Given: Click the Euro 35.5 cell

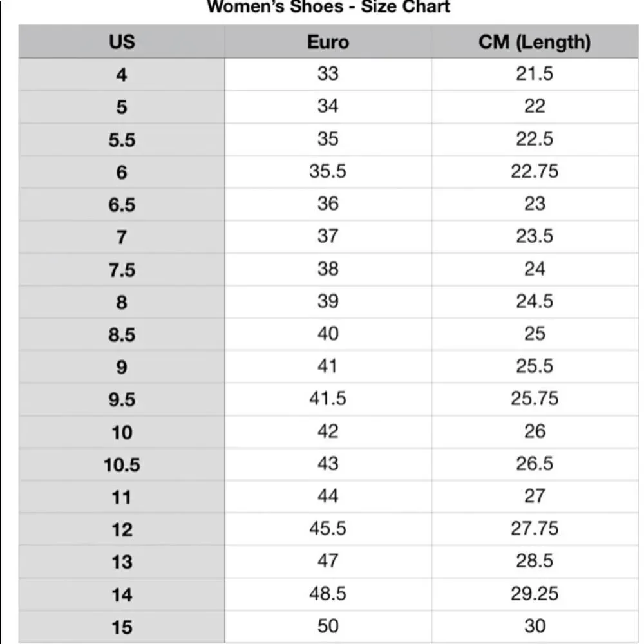Looking at the screenshot, I should click(x=328, y=172).
